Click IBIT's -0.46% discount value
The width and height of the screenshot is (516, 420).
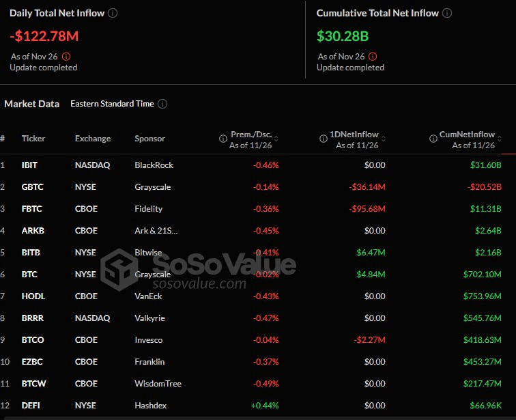(266, 165)
